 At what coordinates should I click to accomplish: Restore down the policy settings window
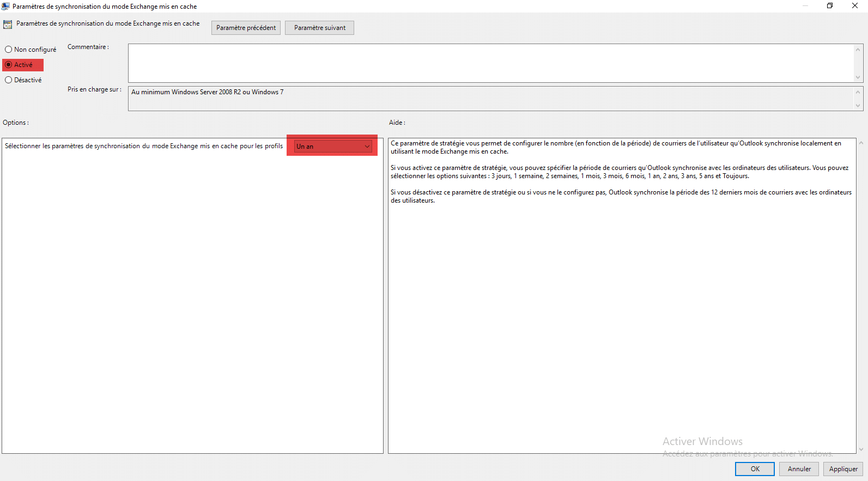point(830,6)
